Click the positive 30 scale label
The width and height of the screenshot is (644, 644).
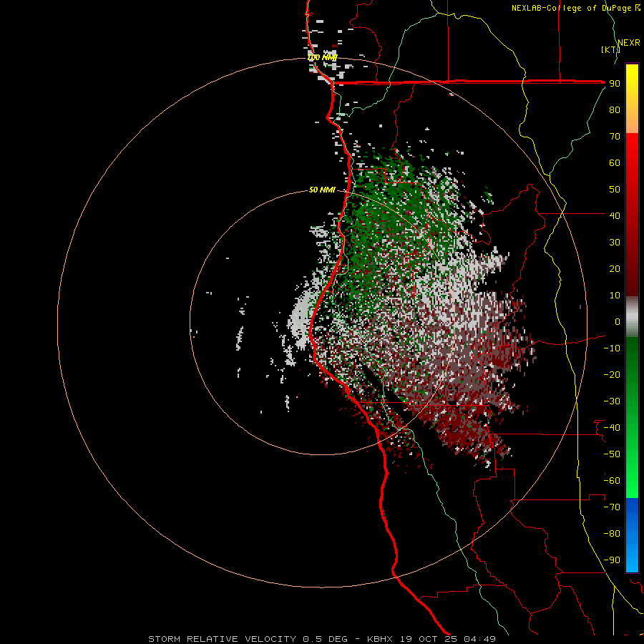tap(615, 243)
